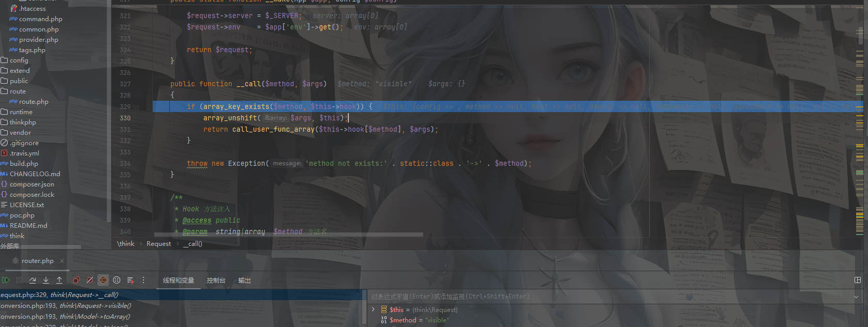The image size is (868, 327).
Task: Click the Step Over debug icon
Action: point(33,280)
